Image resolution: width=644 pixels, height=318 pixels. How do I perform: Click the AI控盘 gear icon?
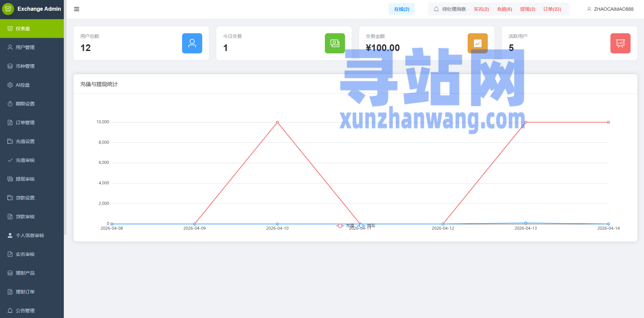(x=10, y=85)
